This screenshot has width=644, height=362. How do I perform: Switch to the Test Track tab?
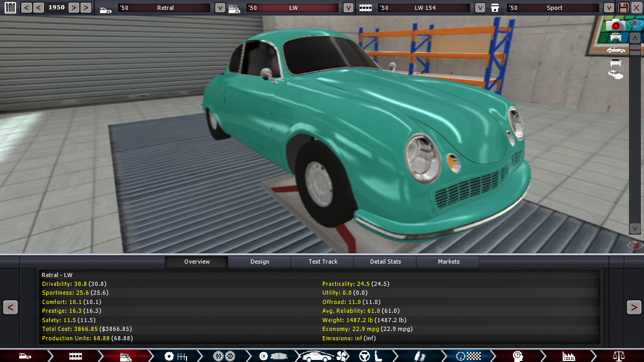pyautogui.click(x=323, y=262)
